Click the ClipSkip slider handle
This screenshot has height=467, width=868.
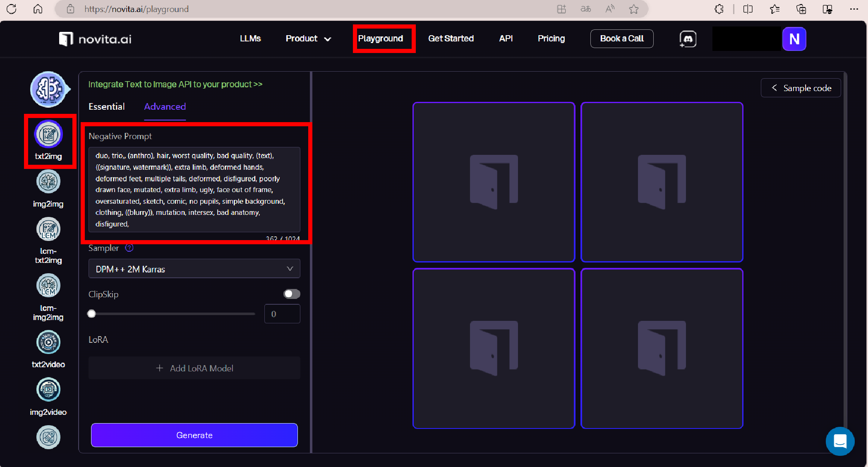(x=92, y=314)
